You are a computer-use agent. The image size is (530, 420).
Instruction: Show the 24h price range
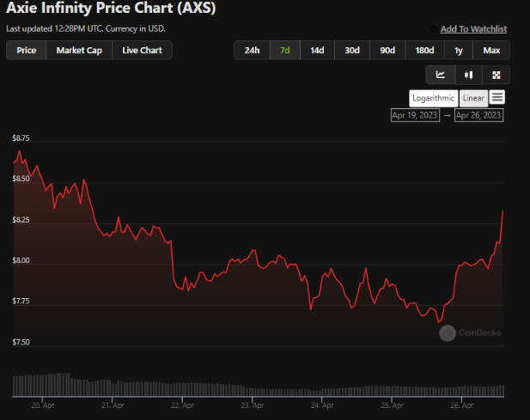[252, 51]
